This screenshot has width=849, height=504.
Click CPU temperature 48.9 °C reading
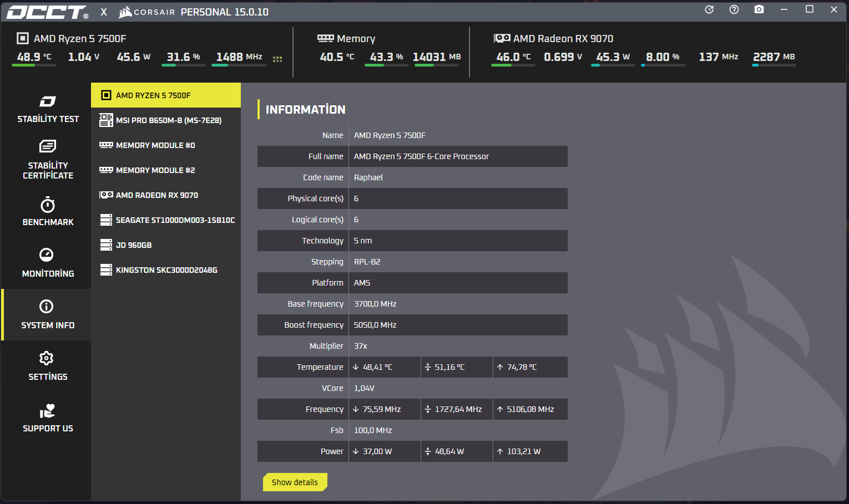(x=34, y=57)
